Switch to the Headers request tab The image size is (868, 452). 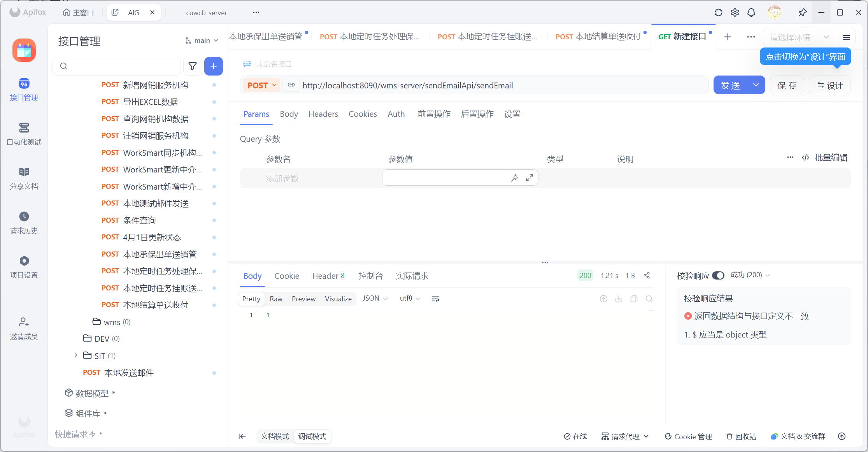(x=323, y=114)
